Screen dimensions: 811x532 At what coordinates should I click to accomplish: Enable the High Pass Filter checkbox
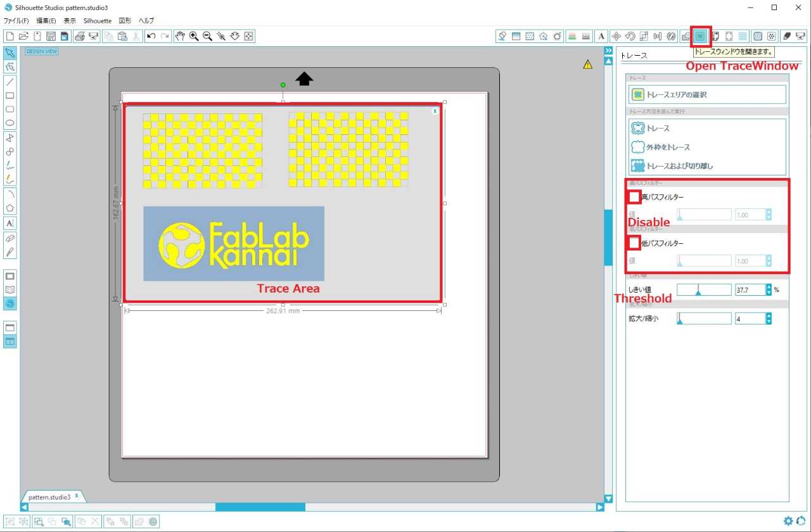[x=634, y=197]
